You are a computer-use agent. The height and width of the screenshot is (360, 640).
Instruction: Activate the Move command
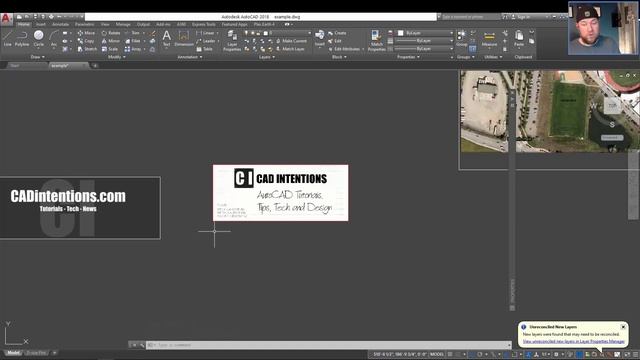pyautogui.click(x=86, y=33)
